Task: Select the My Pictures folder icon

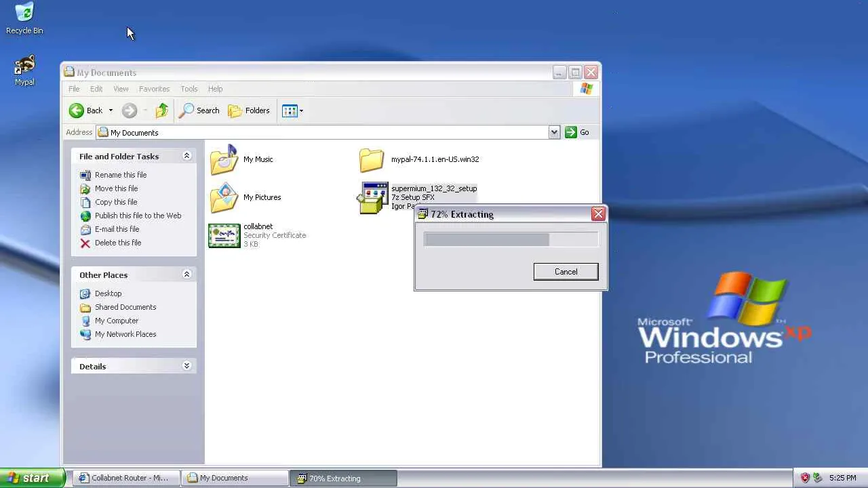Action: tap(224, 198)
